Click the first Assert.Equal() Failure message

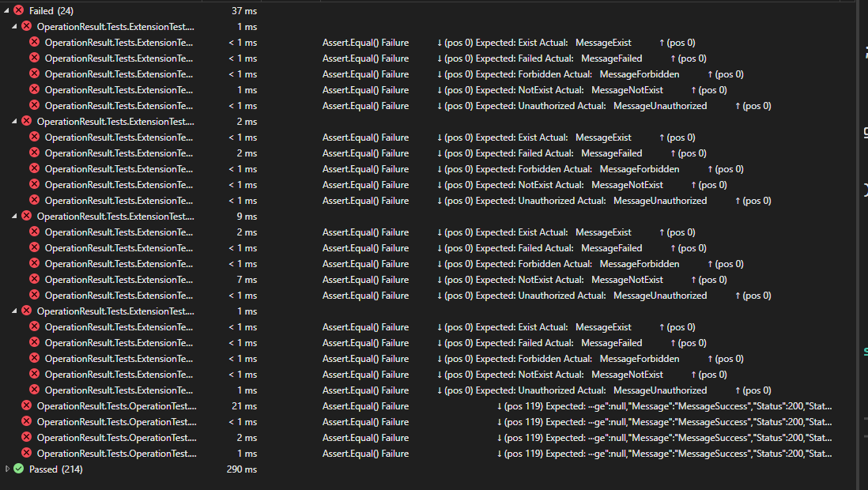365,42
